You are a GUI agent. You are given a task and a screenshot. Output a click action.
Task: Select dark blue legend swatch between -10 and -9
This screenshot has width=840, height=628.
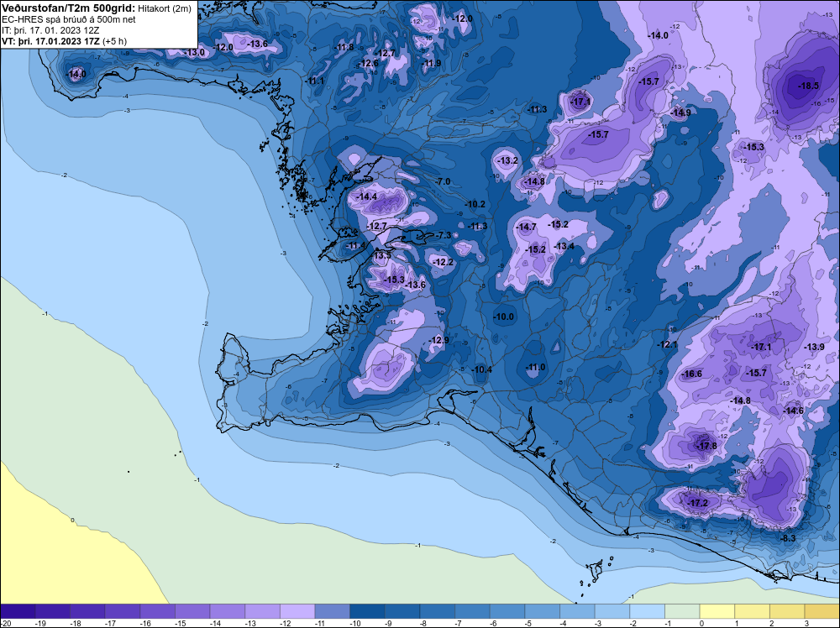click(368, 611)
